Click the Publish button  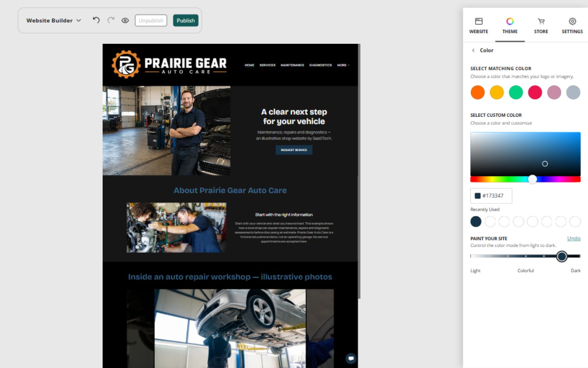click(186, 21)
